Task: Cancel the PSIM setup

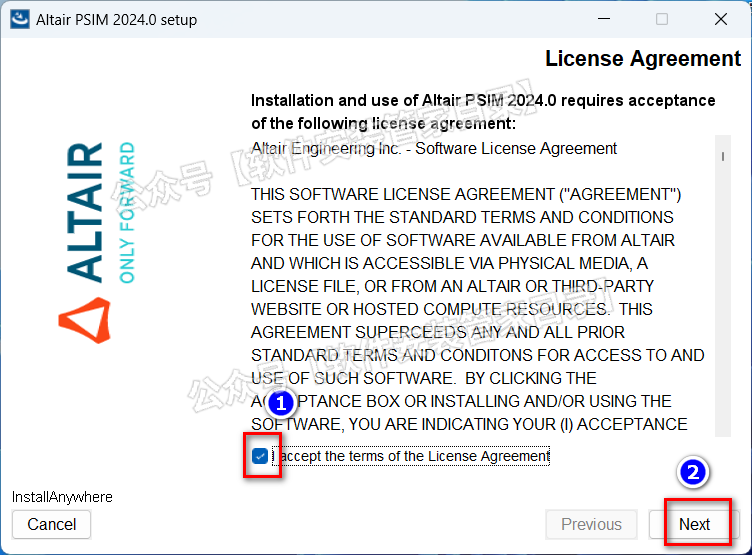Action: 51,524
